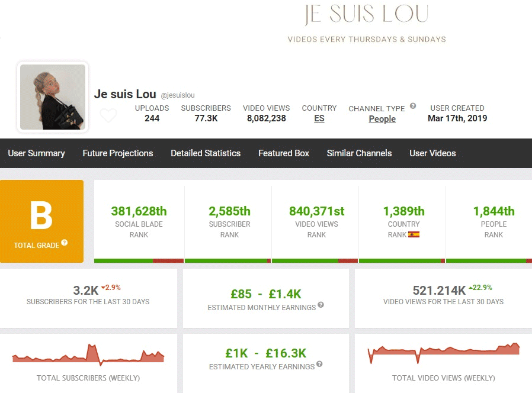Click the Total Video Views weekly chart
The height and width of the screenshot is (393, 532).
(443, 352)
